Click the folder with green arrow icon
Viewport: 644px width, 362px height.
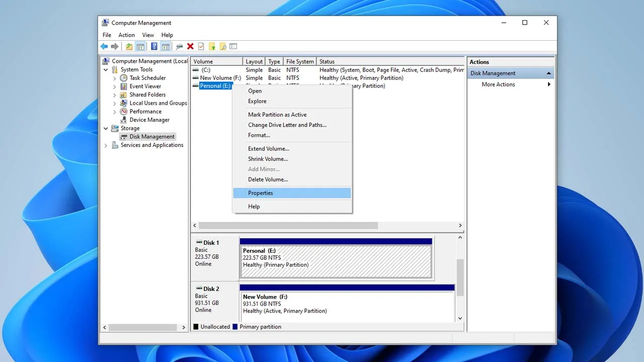pos(212,46)
